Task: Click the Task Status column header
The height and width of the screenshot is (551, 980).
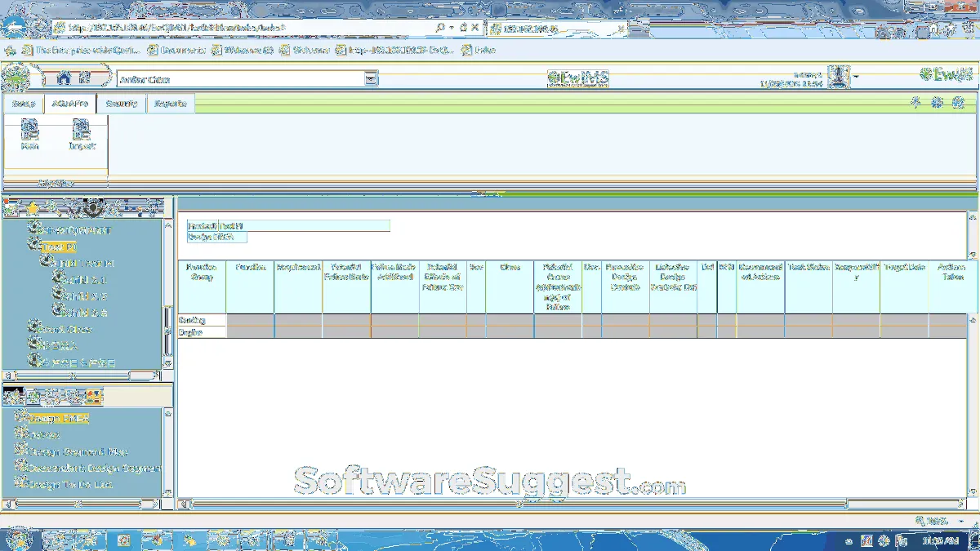Action: tap(808, 287)
